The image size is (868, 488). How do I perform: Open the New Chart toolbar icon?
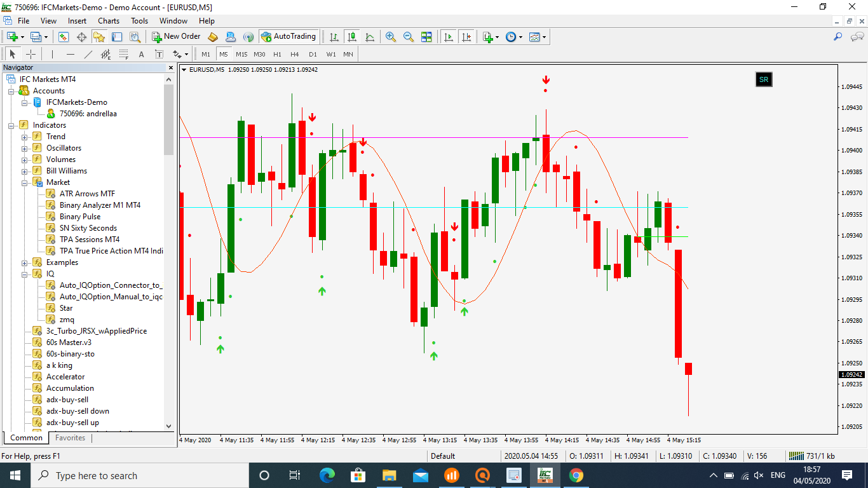pos(12,37)
